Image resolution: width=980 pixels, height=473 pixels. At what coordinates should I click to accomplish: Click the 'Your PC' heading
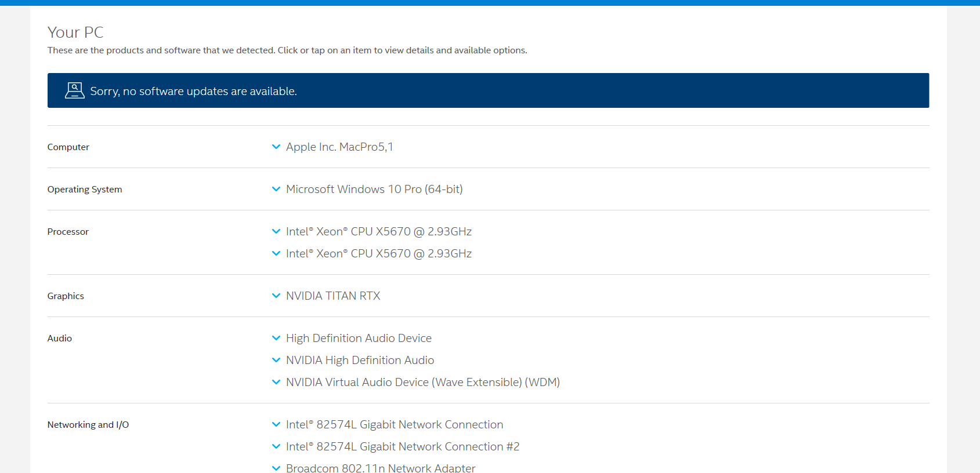[75, 32]
